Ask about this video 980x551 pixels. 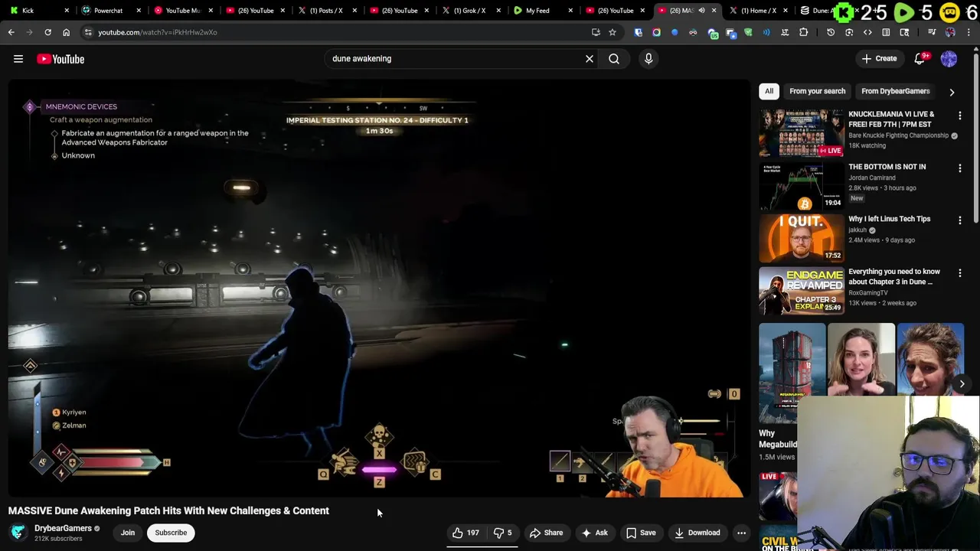click(595, 533)
